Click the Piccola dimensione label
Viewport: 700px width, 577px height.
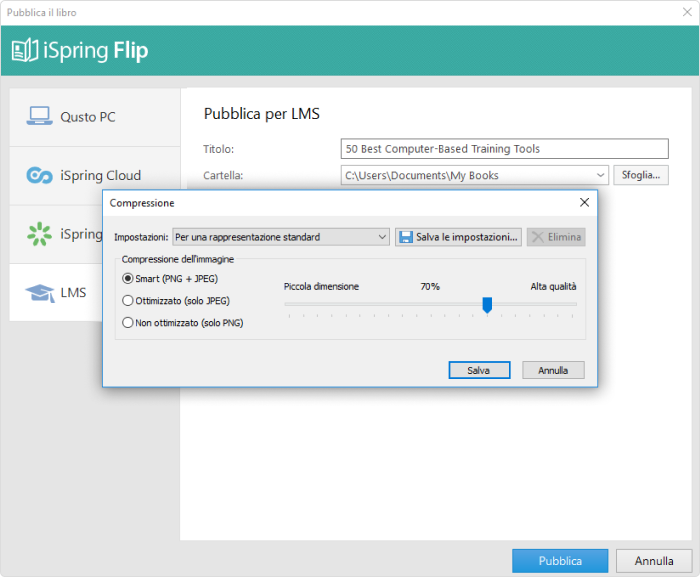click(321, 286)
